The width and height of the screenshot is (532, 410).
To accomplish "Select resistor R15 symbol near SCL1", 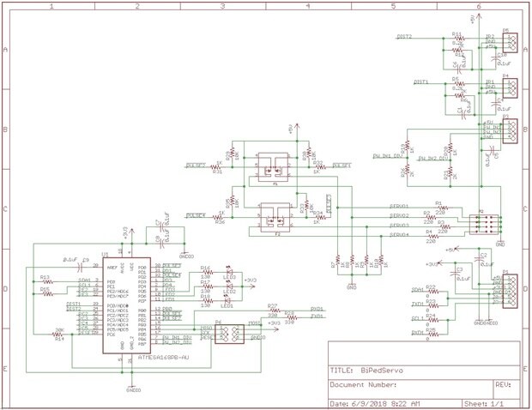I will pyautogui.click(x=47, y=293).
